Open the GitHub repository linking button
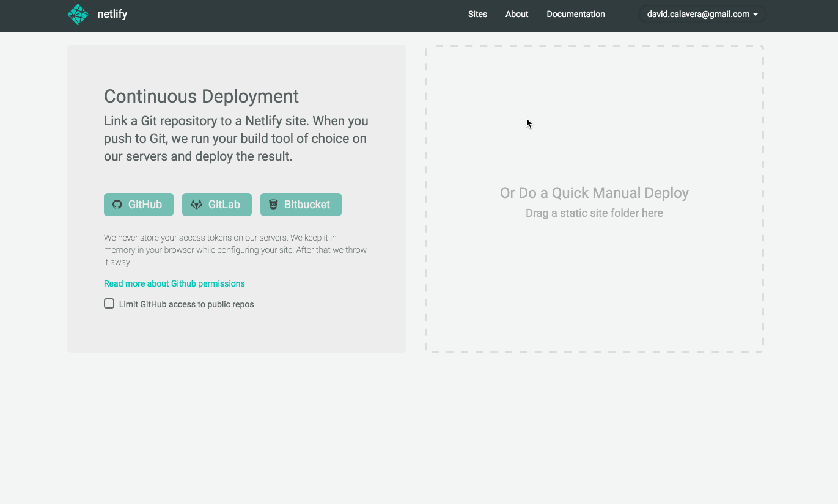The height and width of the screenshot is (504, 838). pyautogui.click(x=139, y=204)
